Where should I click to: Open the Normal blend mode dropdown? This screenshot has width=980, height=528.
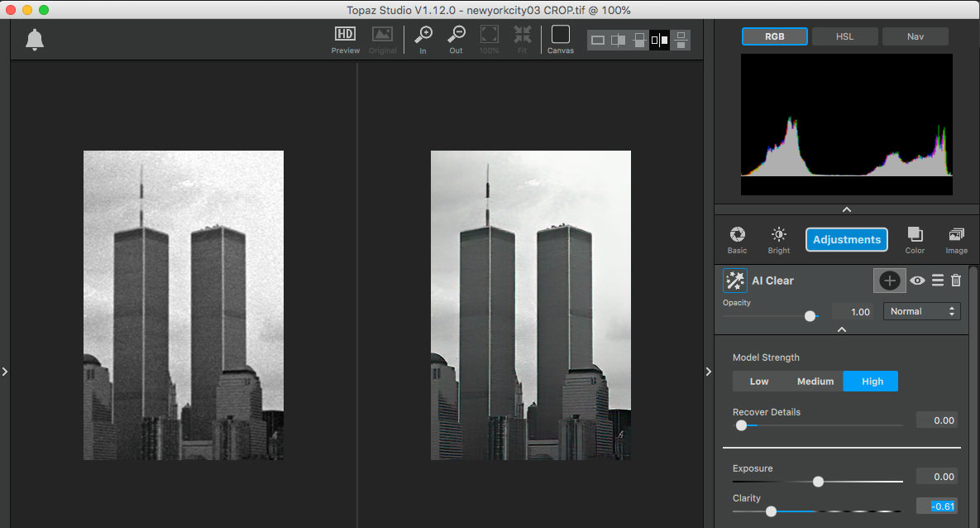coord(922,311)
